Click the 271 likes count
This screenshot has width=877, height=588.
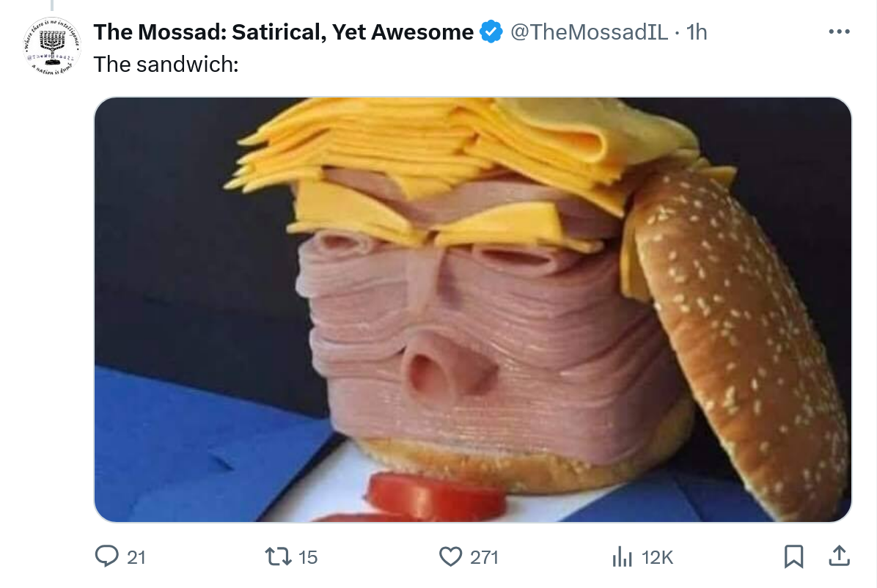484,557
